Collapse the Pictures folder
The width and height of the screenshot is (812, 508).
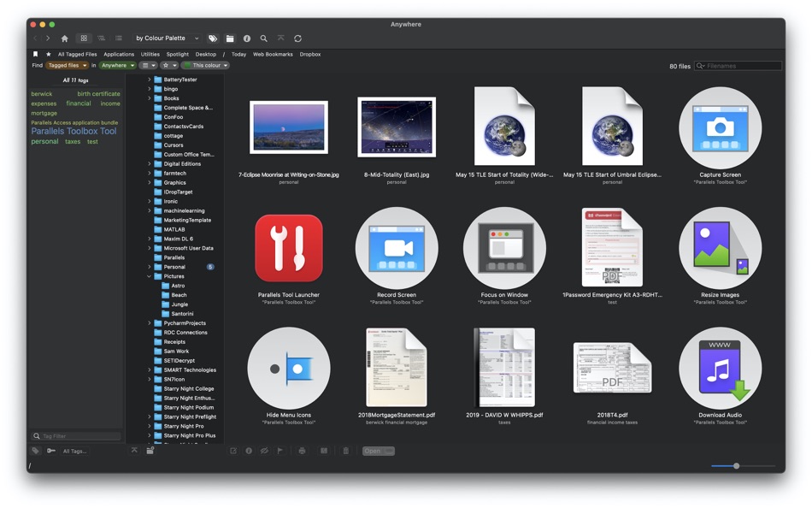[149, 276]
